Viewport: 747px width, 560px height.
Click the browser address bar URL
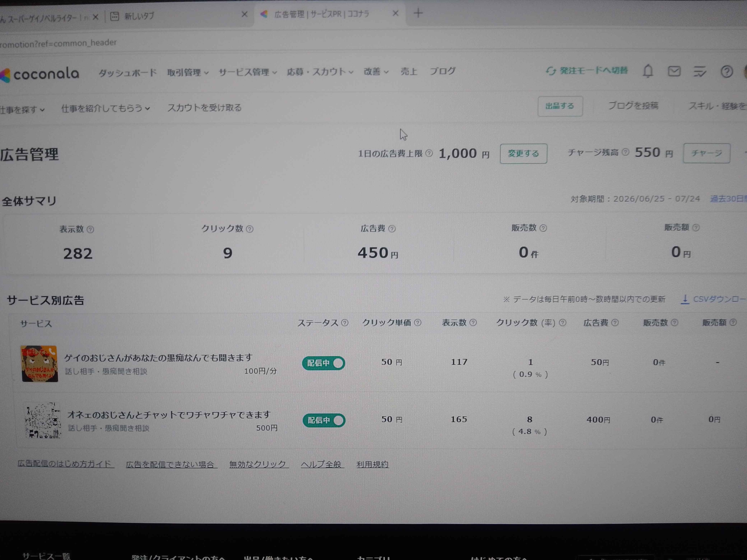(x=58, y=43)
